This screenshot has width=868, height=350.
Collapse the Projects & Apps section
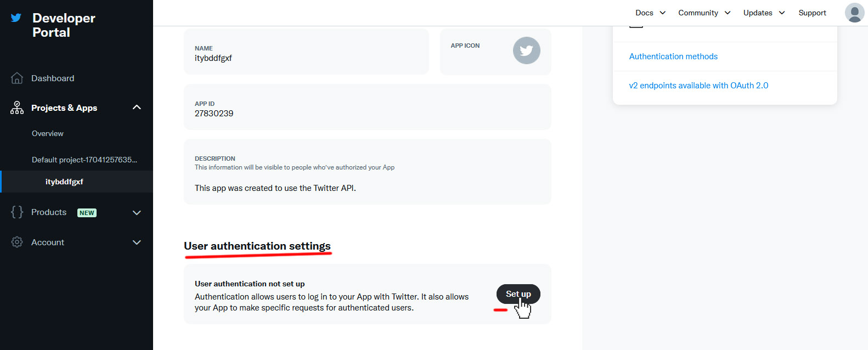pyautogui.click(x=137, y=108)
